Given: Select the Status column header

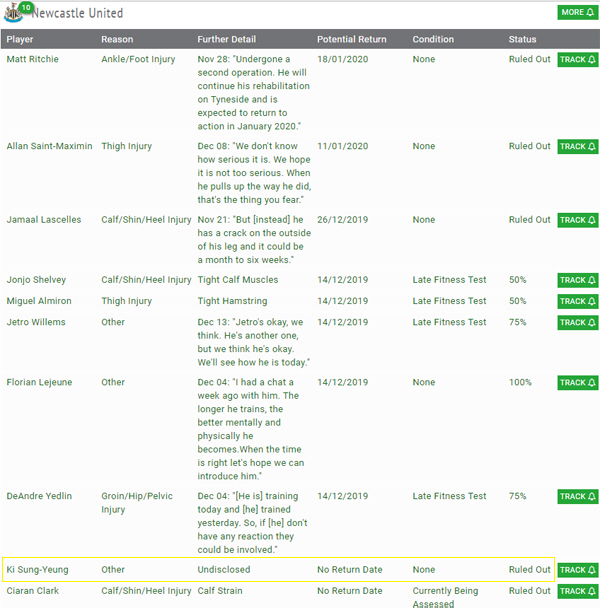Looking at the screenshot, I should pos(522,39).
